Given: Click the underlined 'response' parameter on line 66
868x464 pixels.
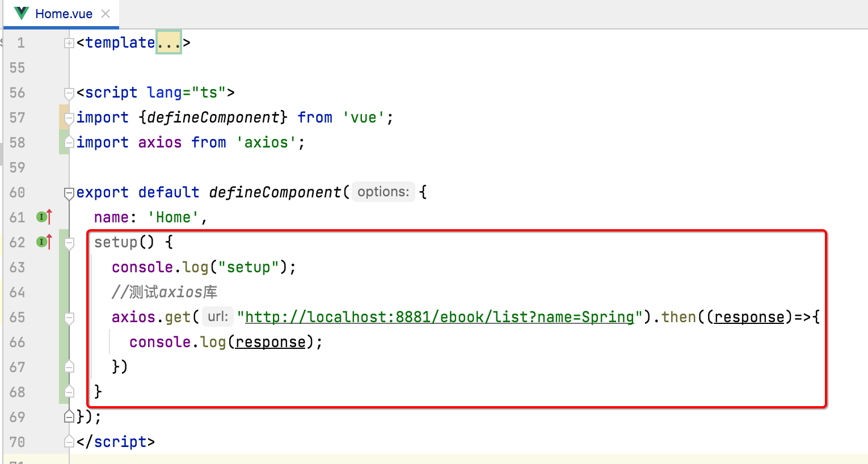Looking at the screenshot, I should click(269, 341).
